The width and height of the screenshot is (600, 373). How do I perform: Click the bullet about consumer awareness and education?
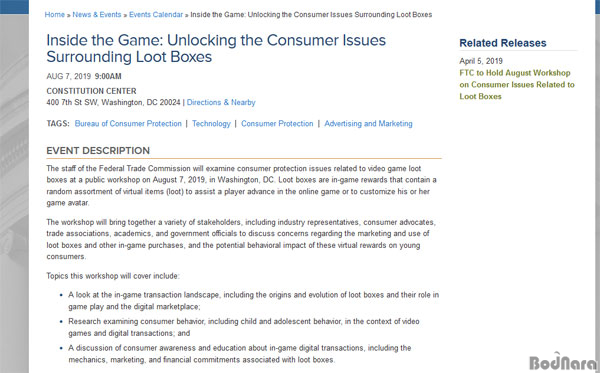(240, 354)
